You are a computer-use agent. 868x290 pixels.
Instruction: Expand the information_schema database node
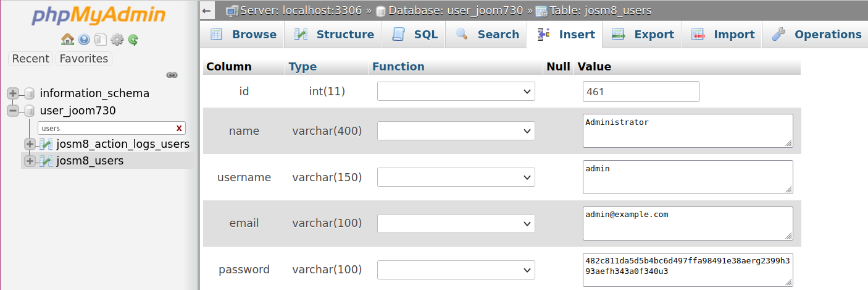coord(12,93)
